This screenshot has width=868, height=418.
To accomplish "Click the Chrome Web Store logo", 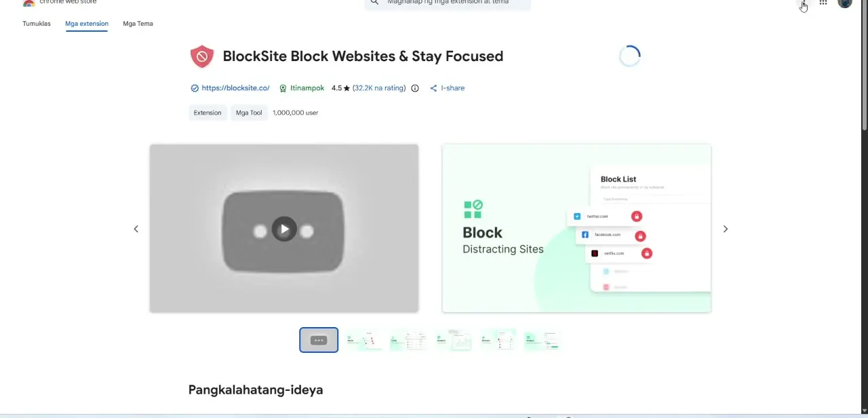I will 28,3.
